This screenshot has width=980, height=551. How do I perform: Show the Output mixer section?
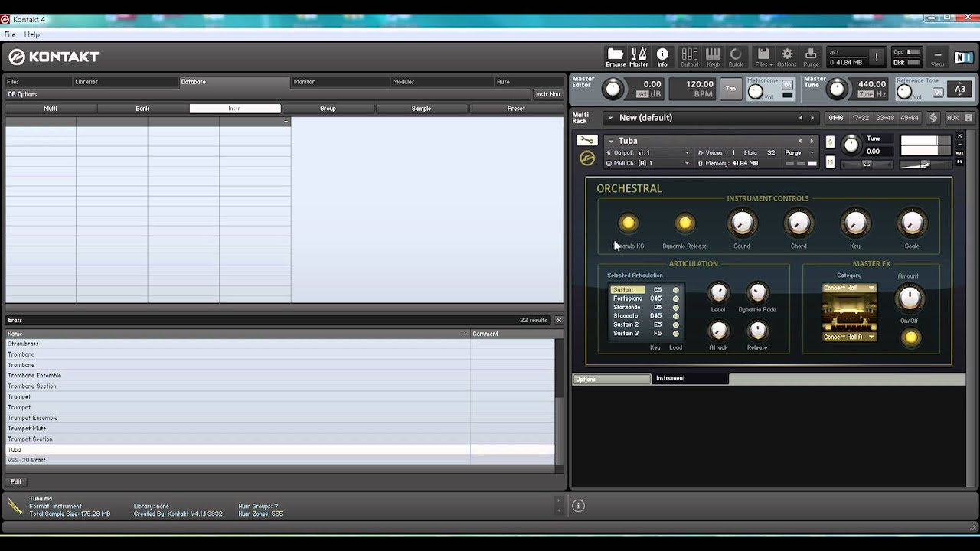click(689, 57)
